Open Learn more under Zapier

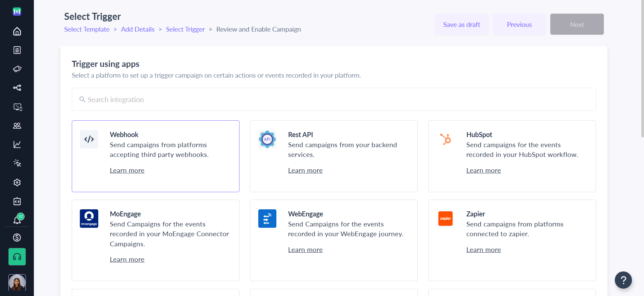(484, 250)
